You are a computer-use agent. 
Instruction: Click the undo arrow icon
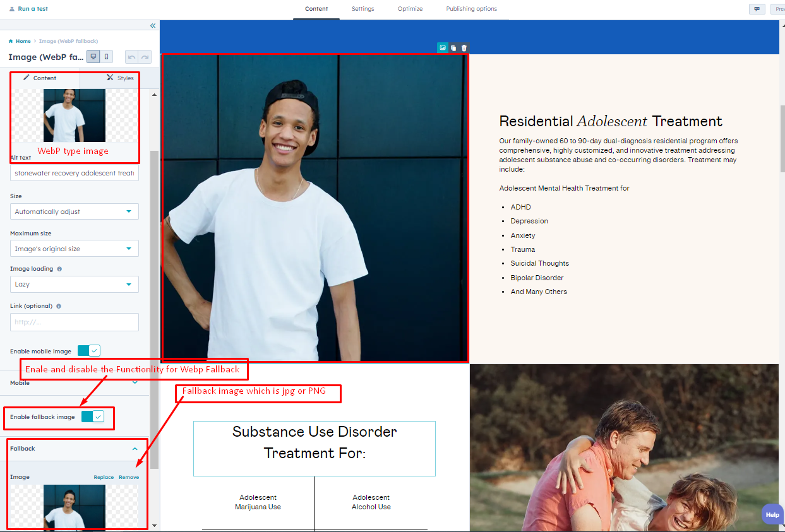[x=133, y=56]
